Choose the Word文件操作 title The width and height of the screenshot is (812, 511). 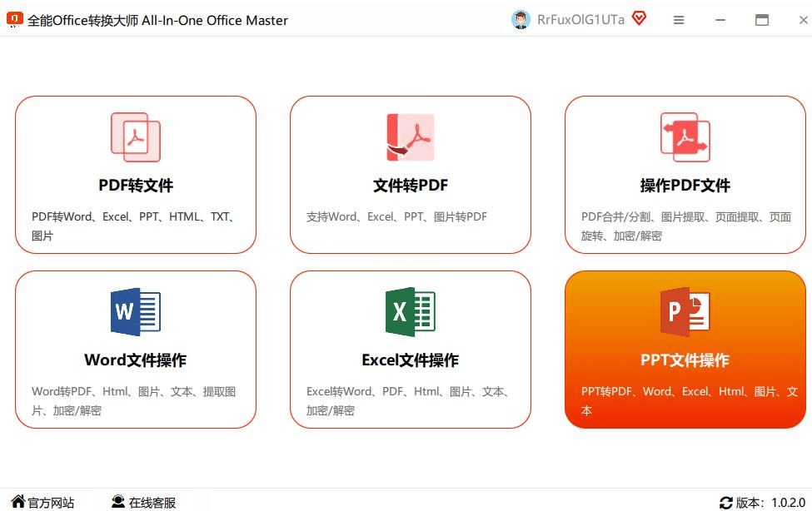(x=136, y=360)
